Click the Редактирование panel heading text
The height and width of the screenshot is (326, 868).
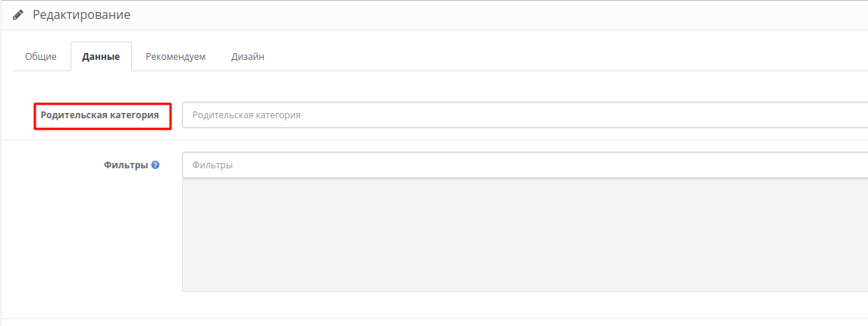click(x=81, y=15)
